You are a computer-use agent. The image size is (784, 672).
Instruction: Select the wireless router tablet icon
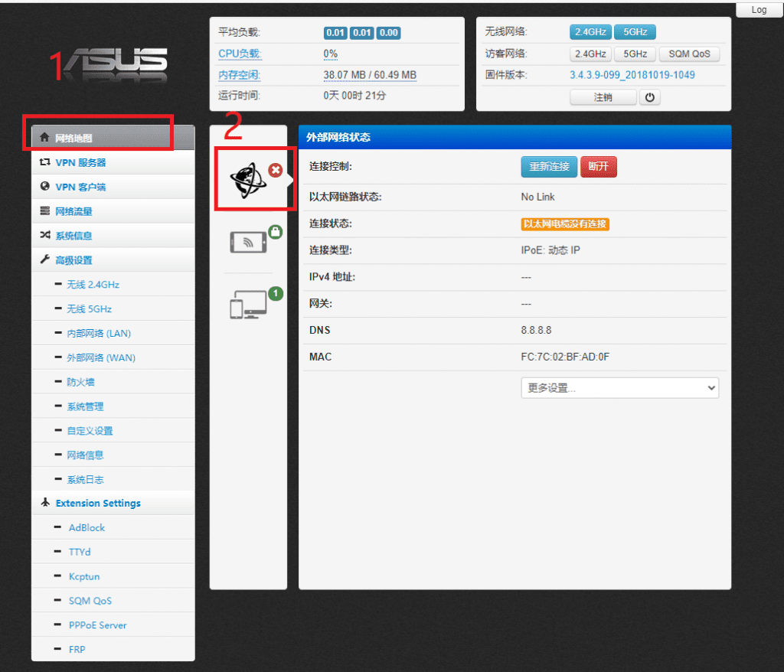pos(248,243)
